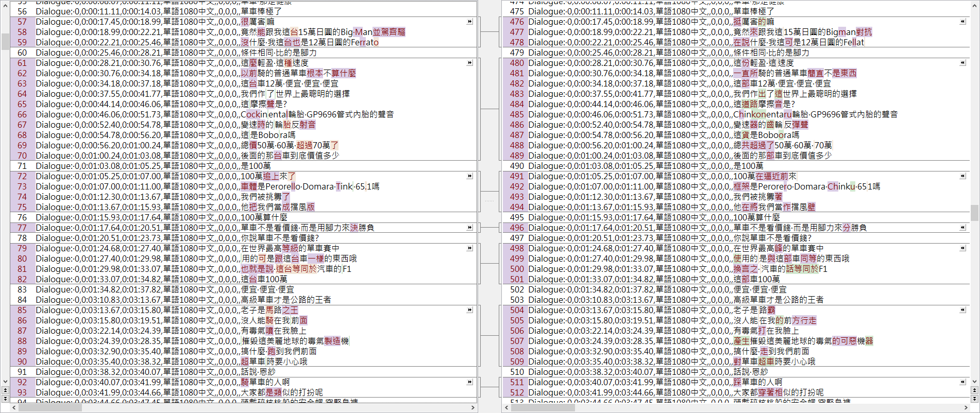Viewport: 980px width, 413px height.
Task: Copy right line 476 block to left
Action: pyautogui.click(x=962, y=22)
